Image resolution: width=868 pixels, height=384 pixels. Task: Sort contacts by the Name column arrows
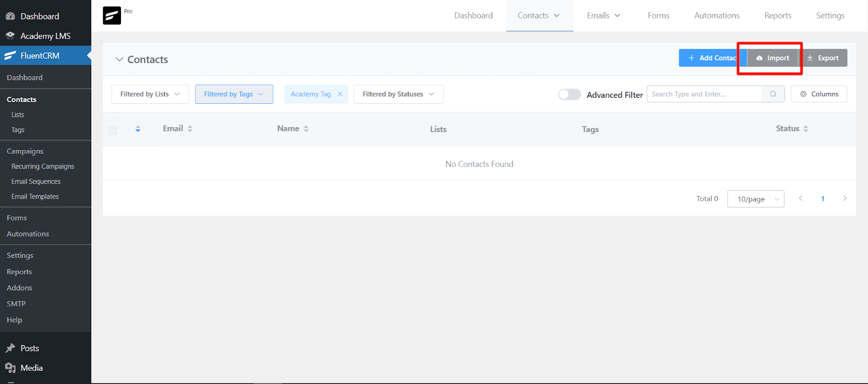point(306,129)
